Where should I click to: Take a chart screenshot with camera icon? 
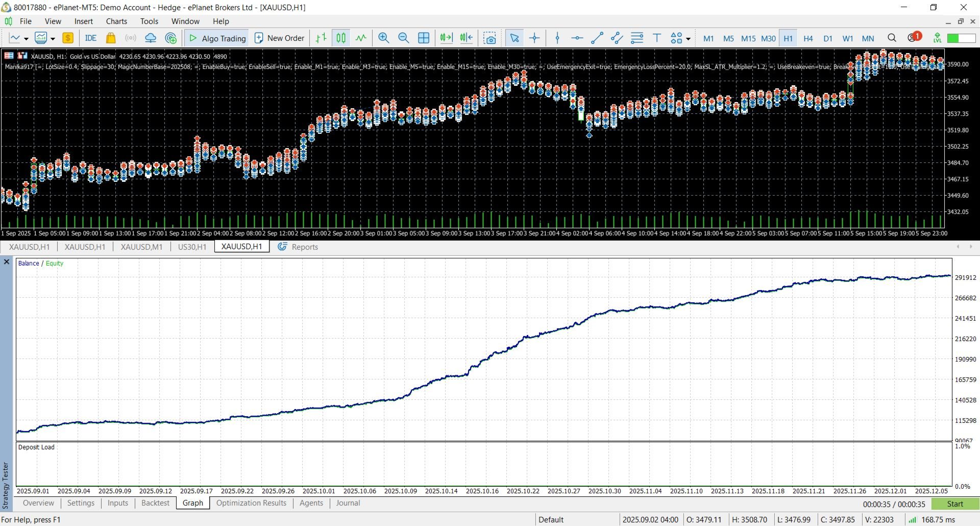(x=489, y=38)
